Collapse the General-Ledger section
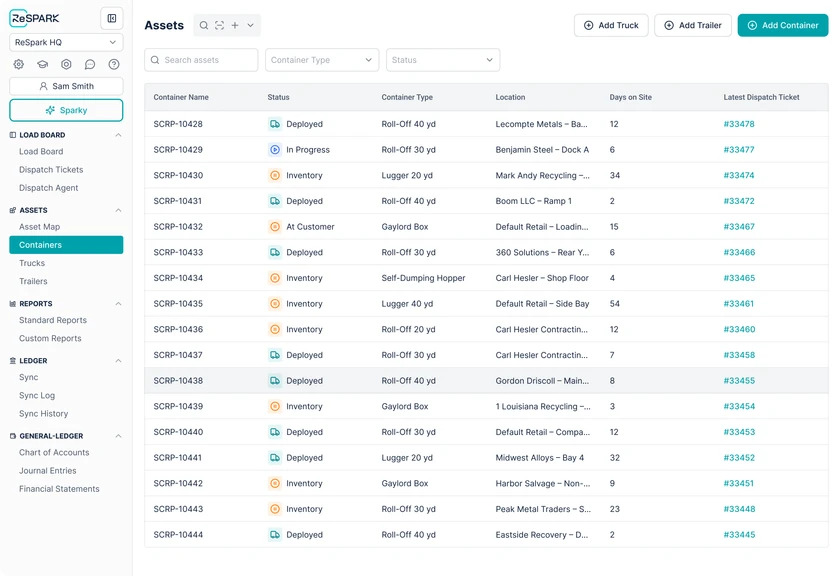 [118, 436]
